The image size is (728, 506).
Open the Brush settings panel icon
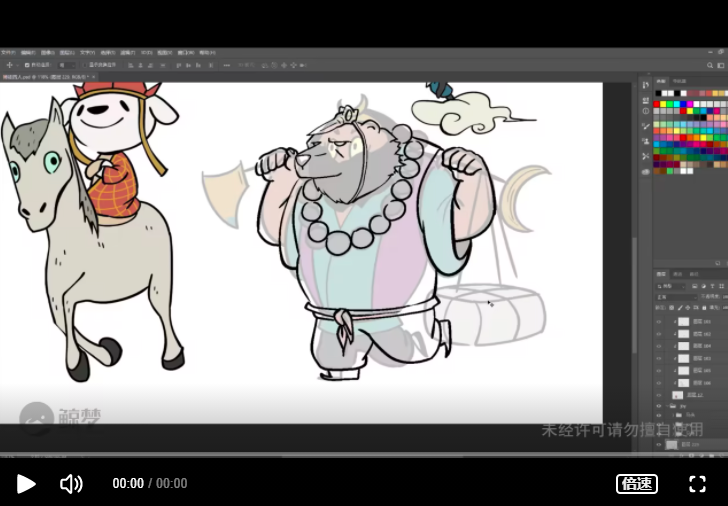[646, 126]
